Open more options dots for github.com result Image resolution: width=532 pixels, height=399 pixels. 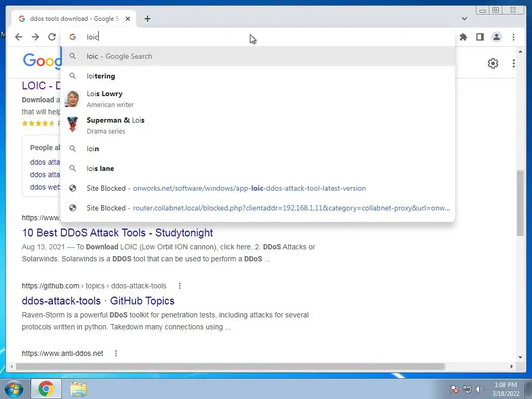coord(179,286)
